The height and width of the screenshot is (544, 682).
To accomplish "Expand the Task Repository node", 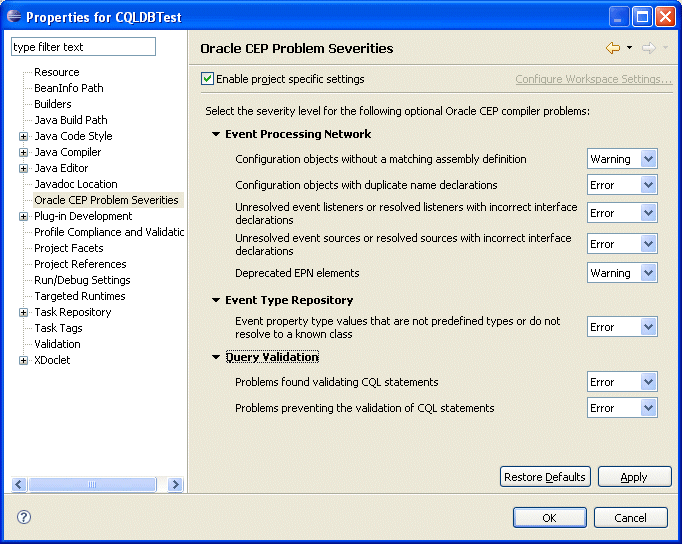I will [x=23, y=313].
